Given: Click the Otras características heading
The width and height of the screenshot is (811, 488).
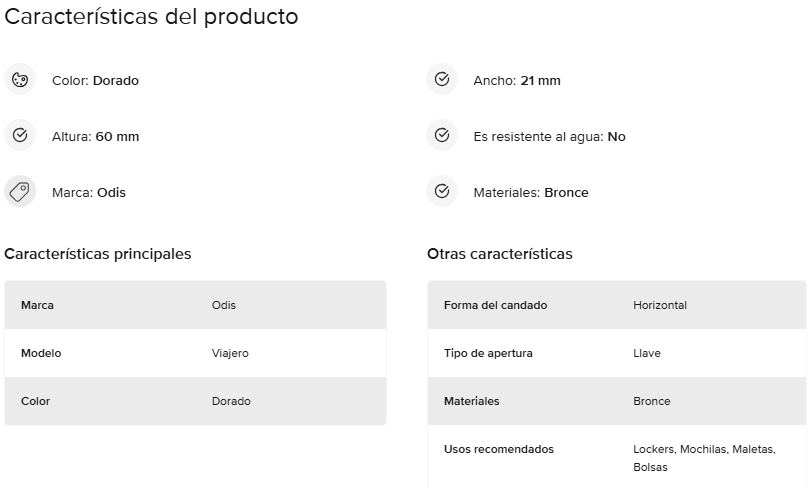Looking at the screenshot, I should click(x=500, y=254).
